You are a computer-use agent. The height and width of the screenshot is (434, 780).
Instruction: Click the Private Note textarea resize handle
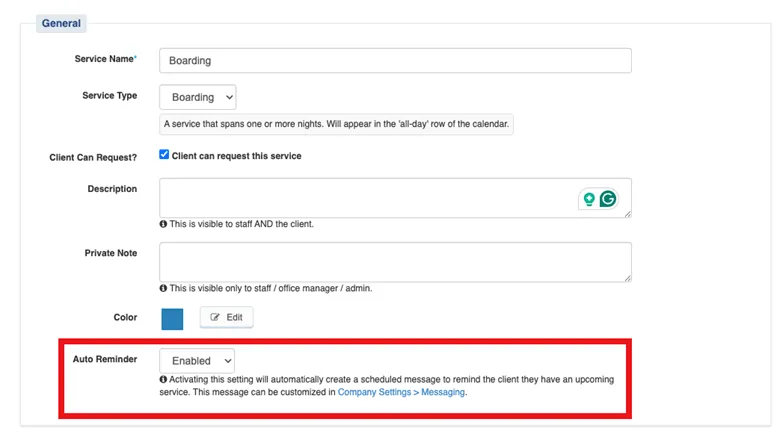pos(628,278)
